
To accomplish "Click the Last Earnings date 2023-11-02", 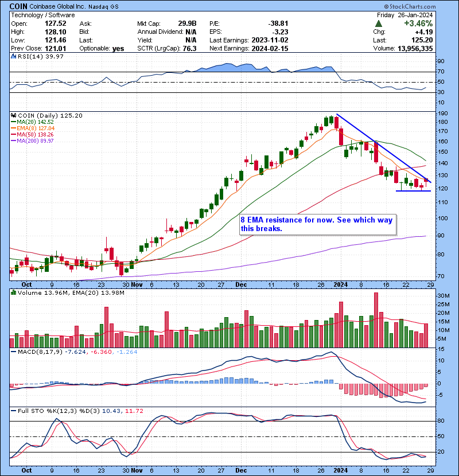I will tap(270, 40).
